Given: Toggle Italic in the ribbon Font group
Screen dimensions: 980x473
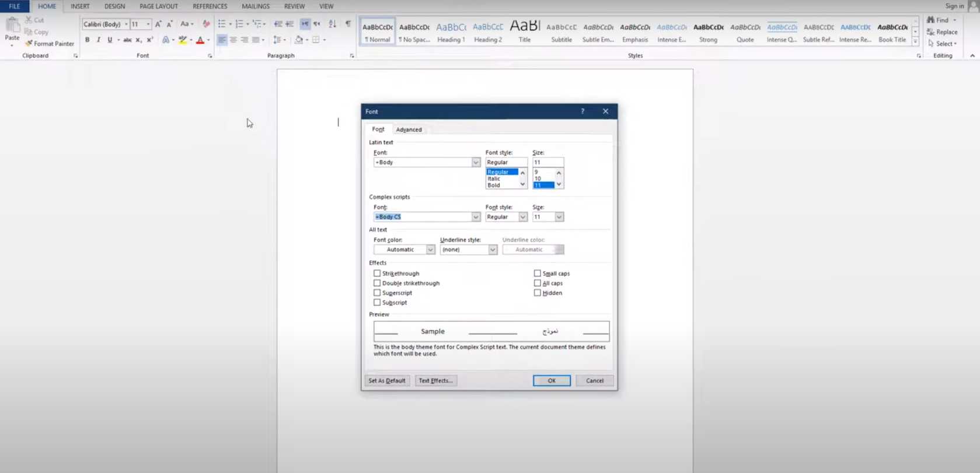Looking at the screenshot, I should point(98,40).
